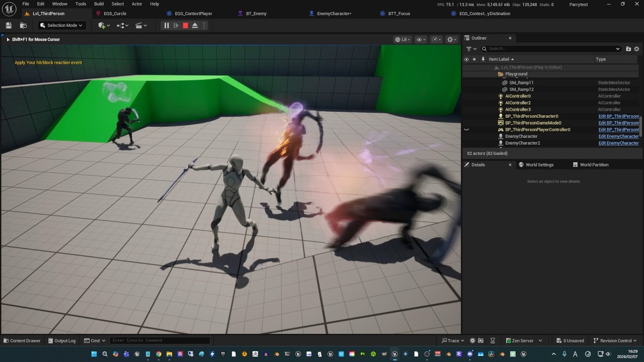Switch to the EQS_ContextPlayer tab
This screenshot has height=362, width=644.
[193, 14]
